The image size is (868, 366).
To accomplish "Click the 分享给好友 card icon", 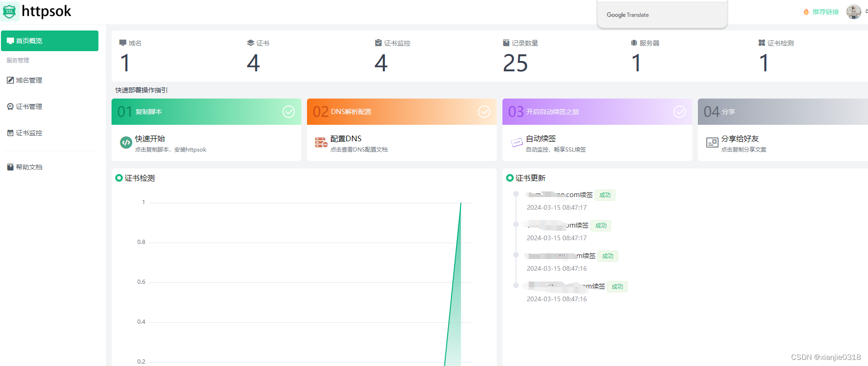I will pyautogui.click(x=712, y=143).
